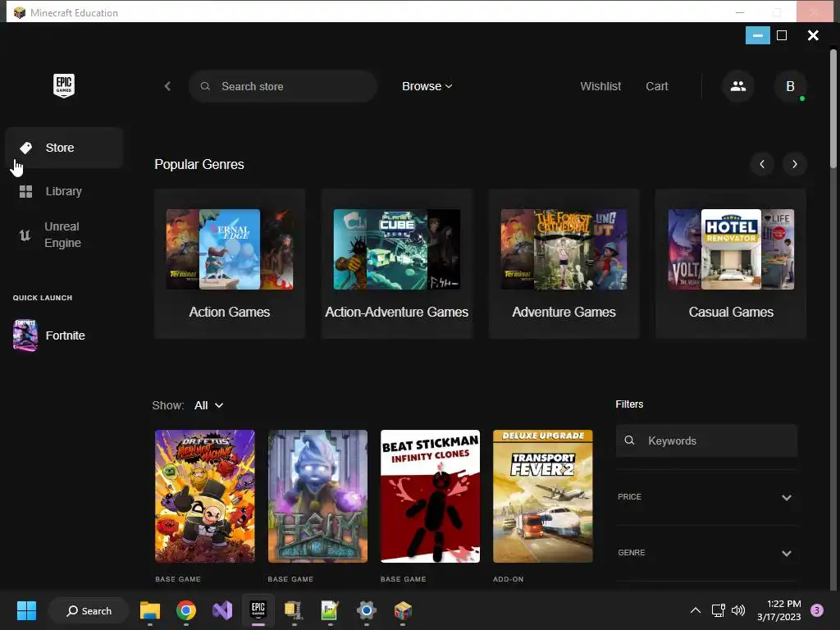Open the notification count badge
The width and height of the screenshot is (840, 630).
pyautogui.click(x=817, y=610)
